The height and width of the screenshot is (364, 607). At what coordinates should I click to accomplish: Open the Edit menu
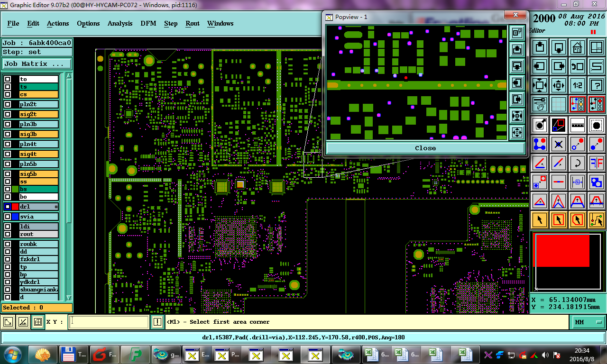click(33, 23)
